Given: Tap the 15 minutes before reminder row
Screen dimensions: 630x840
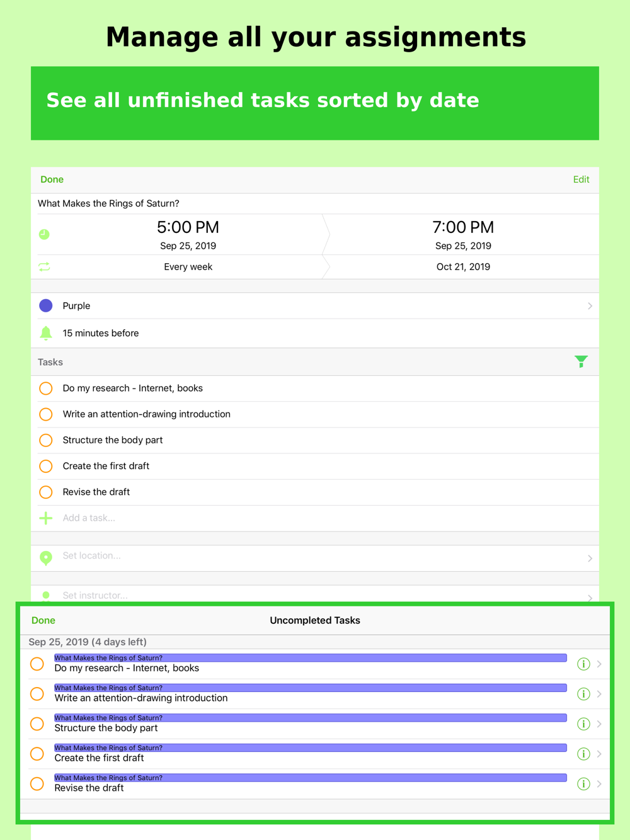Looking at the screenshot, I should [315, 333].
